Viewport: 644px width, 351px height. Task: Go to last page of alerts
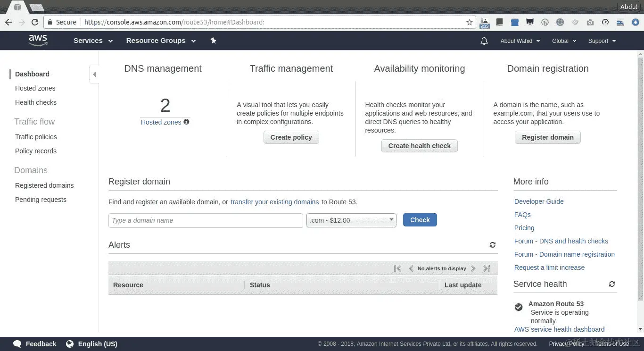(487, 268)
